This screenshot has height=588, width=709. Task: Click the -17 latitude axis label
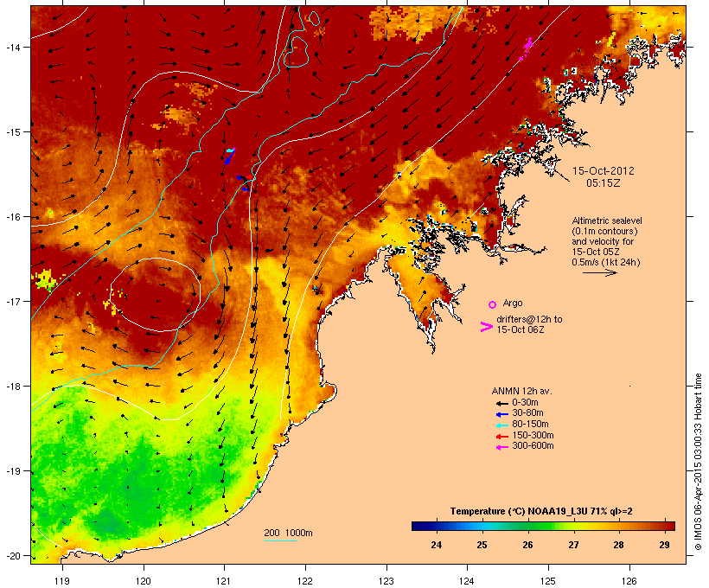13,301
